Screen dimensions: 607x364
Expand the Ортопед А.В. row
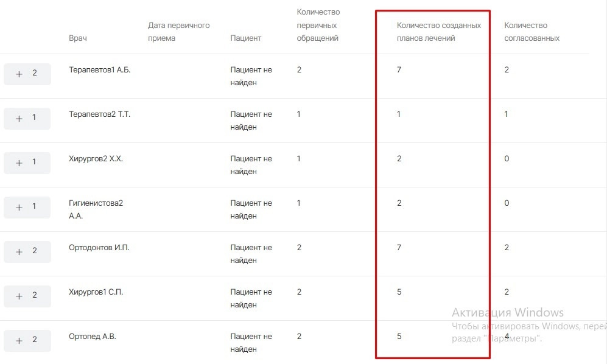pyautogui.click(x=27, y=340)
